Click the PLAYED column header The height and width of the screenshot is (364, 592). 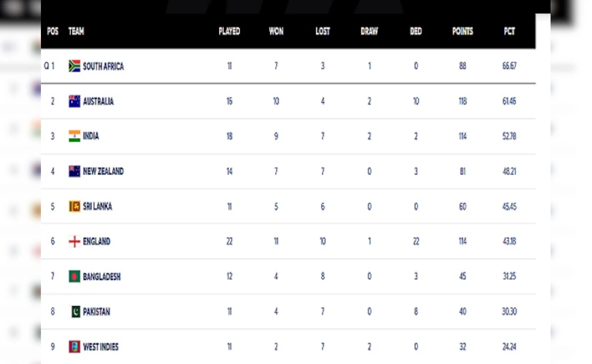229,31
